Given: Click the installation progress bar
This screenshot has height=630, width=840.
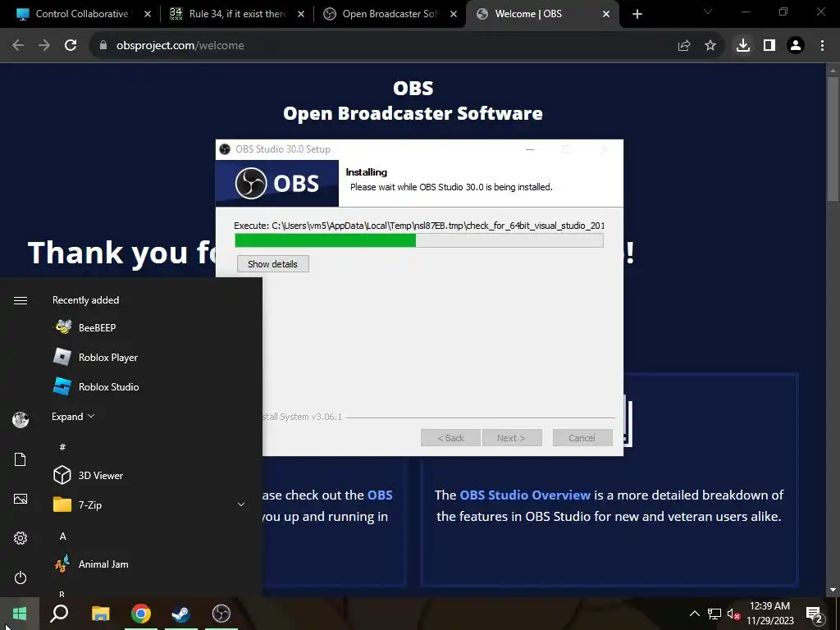Looking at the screenshot, I should point(419,240).
